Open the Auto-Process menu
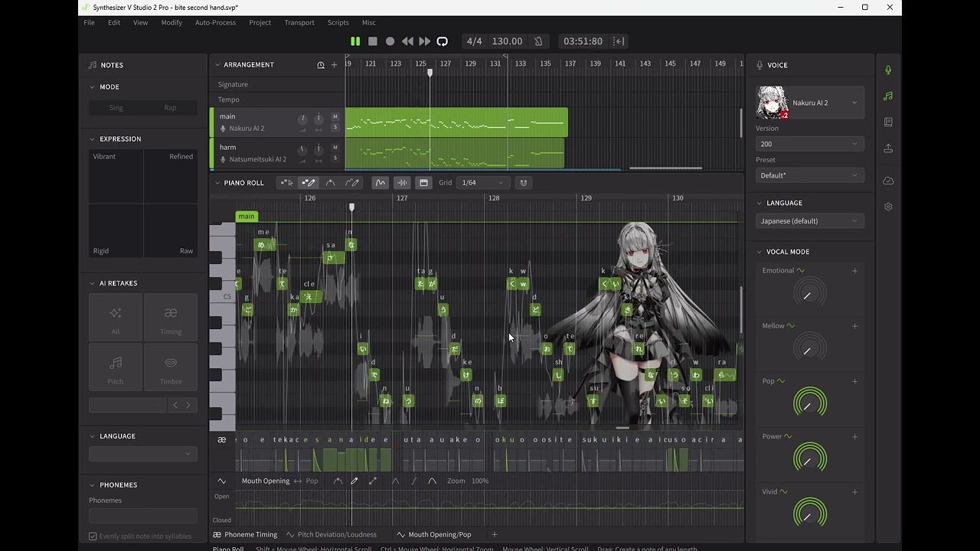The width and height of the screenshot is (980, 551). 215,22
